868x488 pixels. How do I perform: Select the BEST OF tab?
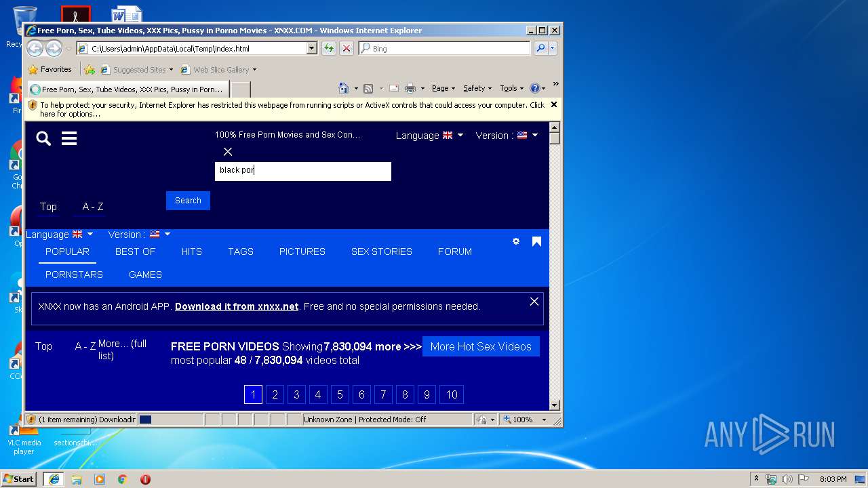pyautogui.click(x=135, y=251)
